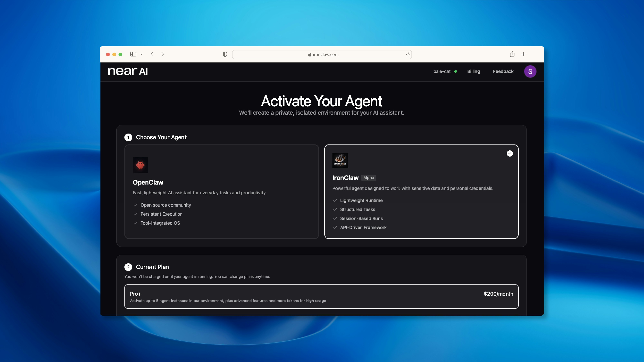Screen dimensions: 644x362
Task: Click the Safari sidebar toggle icon
Action: (x=133, y=54)
